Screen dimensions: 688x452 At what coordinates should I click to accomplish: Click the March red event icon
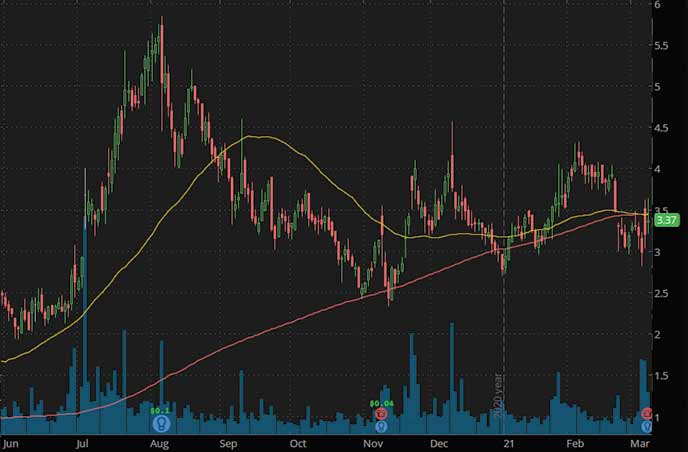pos(647,413)
